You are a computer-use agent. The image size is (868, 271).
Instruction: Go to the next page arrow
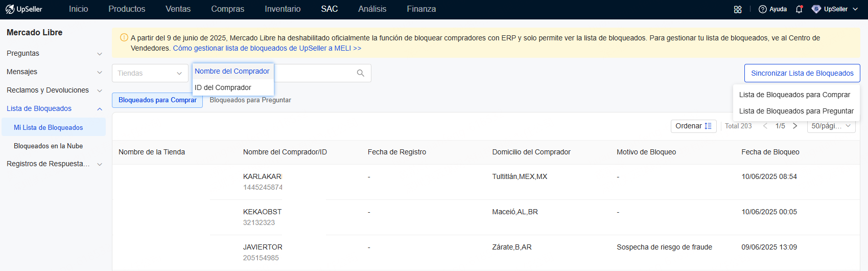(x=795, y=126)
